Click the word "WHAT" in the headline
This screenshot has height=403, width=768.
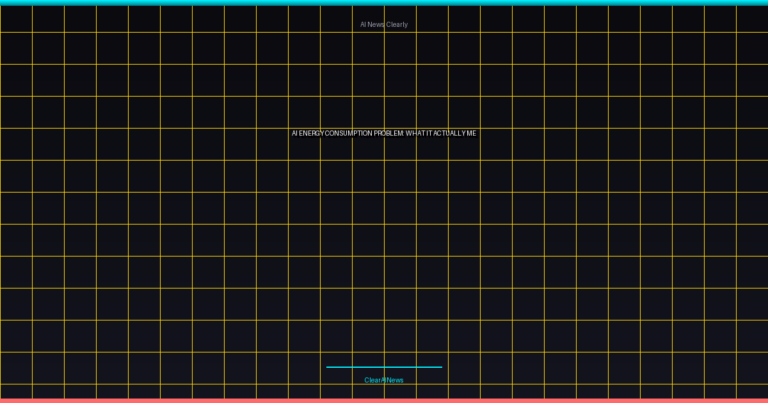coord(415,133)
